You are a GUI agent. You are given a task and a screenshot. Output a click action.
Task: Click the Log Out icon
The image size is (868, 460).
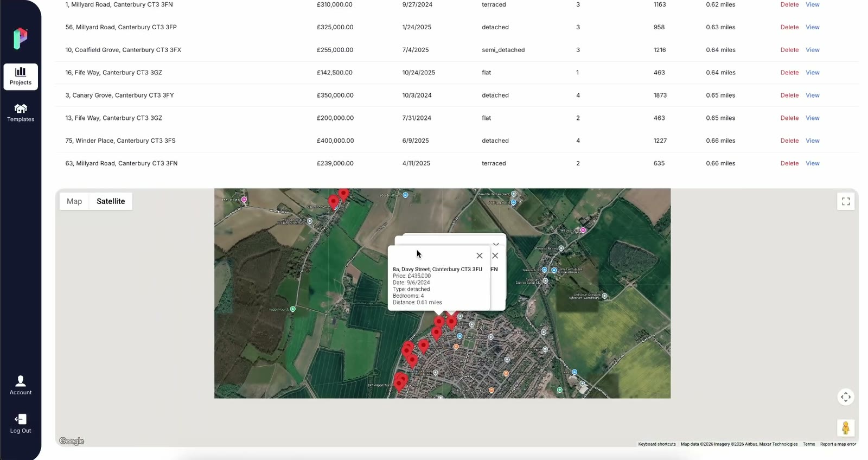[x=21, y=419]
